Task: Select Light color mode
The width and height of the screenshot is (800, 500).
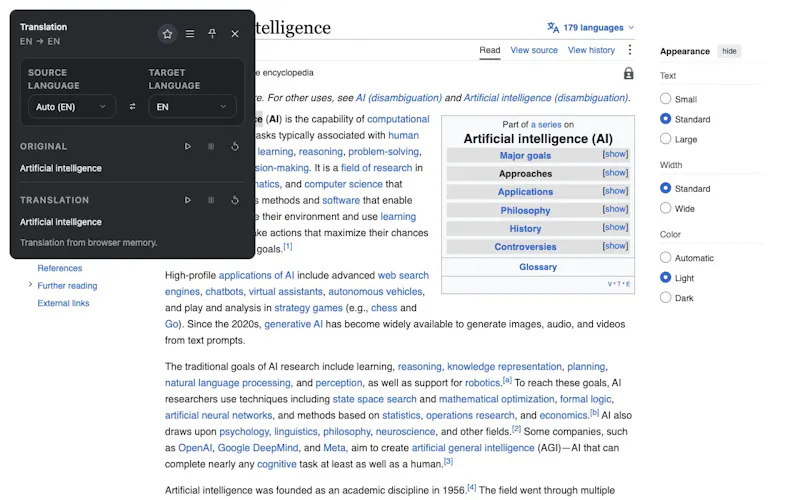Action: (x=665, y=277)
